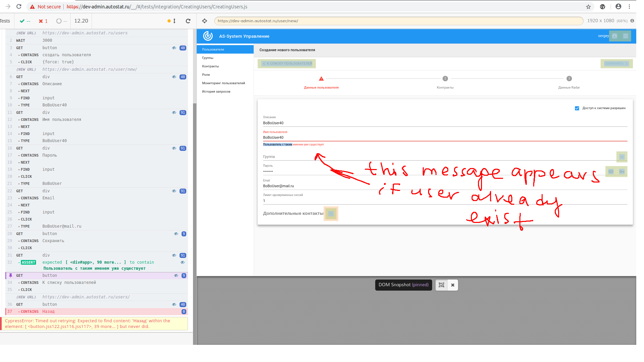
Task: Open Группы in the sidebar
Action: click(x=225, y=58)
